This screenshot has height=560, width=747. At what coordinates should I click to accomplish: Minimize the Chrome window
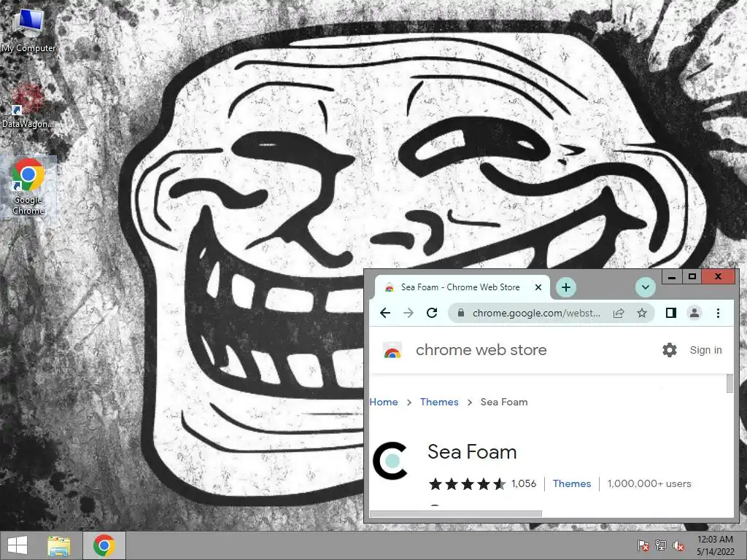point(672,276)
